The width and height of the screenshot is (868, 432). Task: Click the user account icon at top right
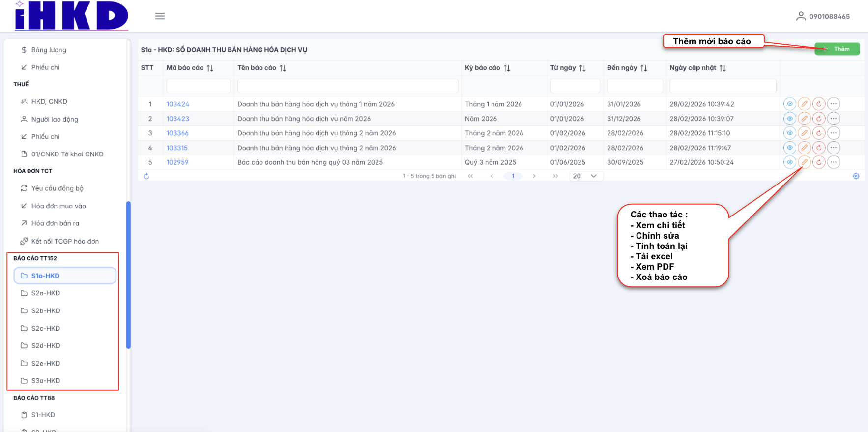801,16
